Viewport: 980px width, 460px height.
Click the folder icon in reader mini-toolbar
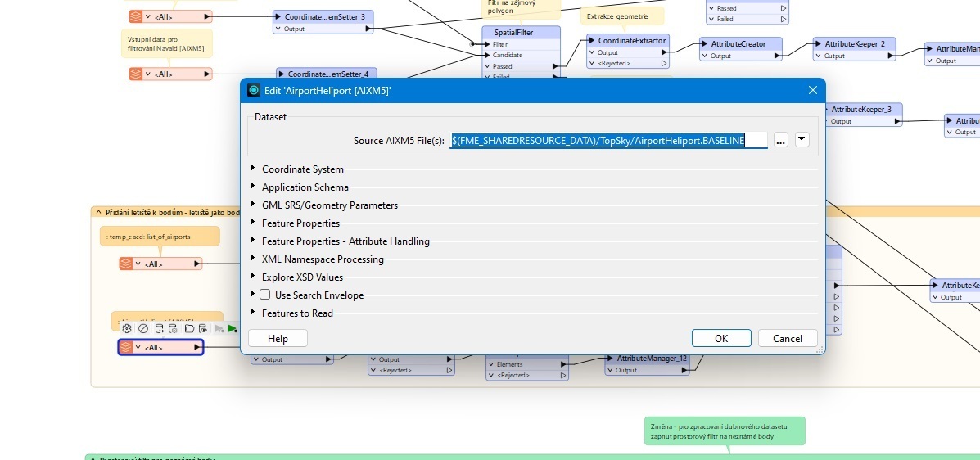pos(189,329)
